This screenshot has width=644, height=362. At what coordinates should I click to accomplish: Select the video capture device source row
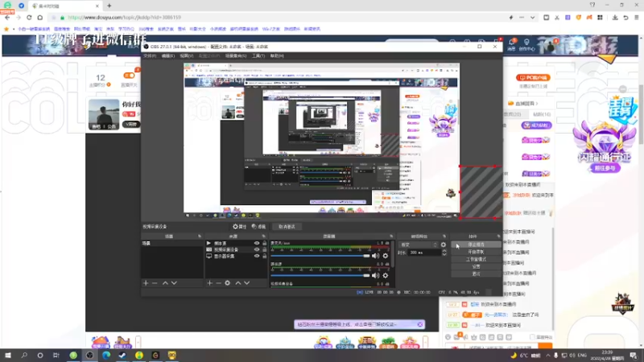click(x=236, y=249)
